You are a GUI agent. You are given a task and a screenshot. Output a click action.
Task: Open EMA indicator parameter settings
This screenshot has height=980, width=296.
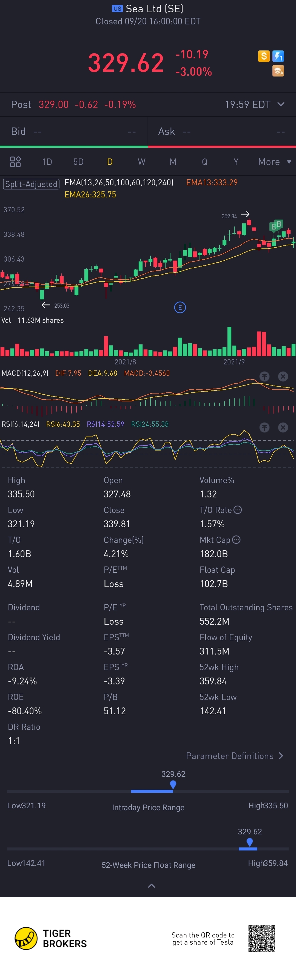pos(119,183)
